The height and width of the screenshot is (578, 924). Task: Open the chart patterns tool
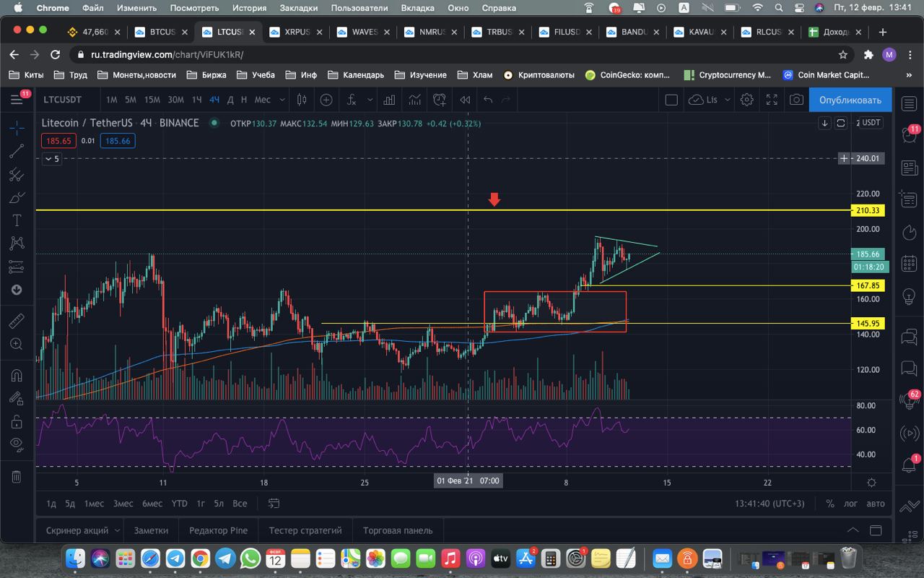coord(17,243)
